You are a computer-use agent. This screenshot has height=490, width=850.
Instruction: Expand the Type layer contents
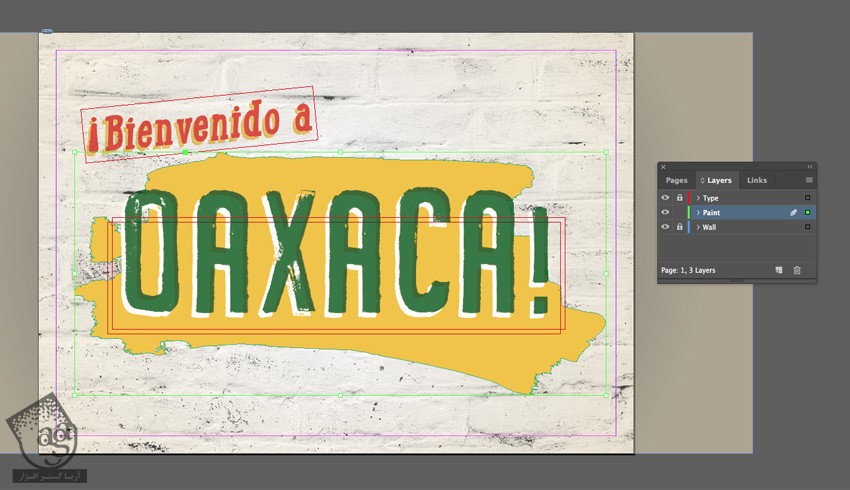698,198
